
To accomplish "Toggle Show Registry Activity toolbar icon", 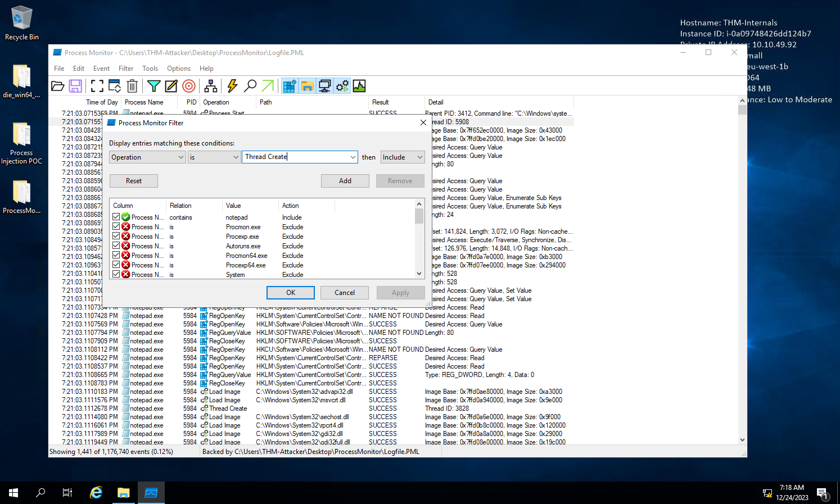I will click(290, 86).
